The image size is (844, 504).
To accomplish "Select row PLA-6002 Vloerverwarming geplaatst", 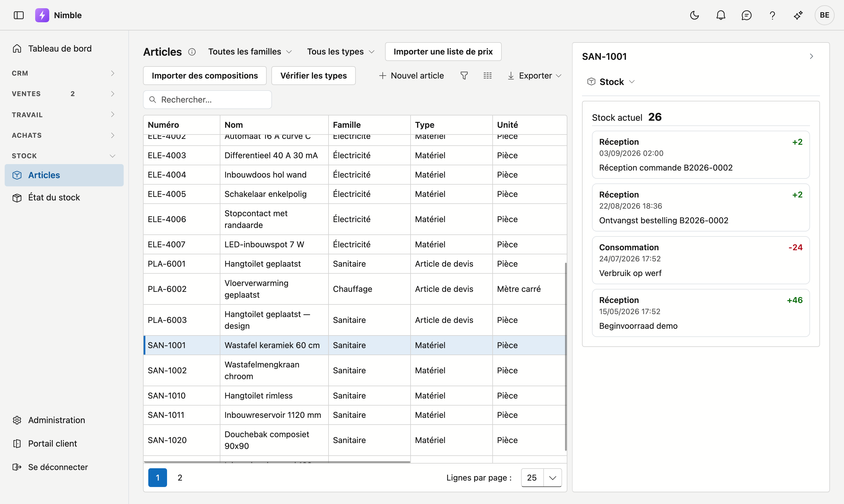I will point(355,289).
